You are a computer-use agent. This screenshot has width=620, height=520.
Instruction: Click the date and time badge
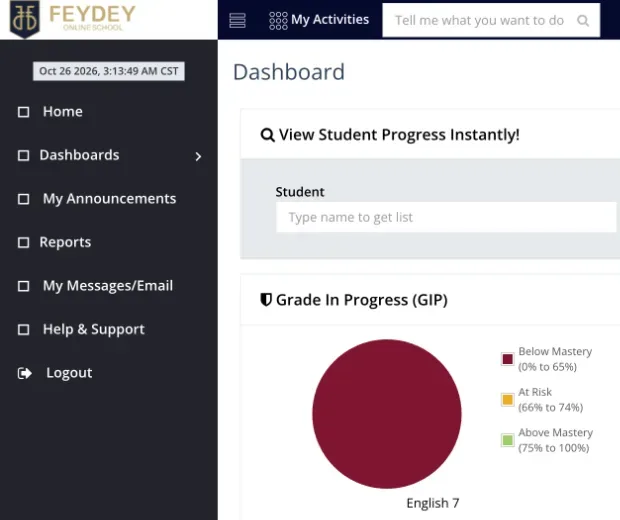(109, 71)
